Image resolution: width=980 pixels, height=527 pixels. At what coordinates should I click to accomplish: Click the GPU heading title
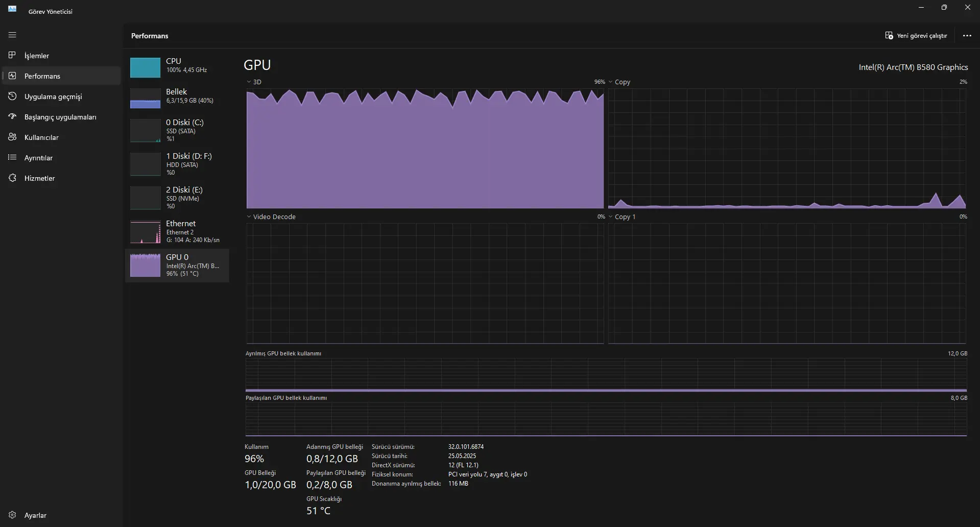(257, 65)
